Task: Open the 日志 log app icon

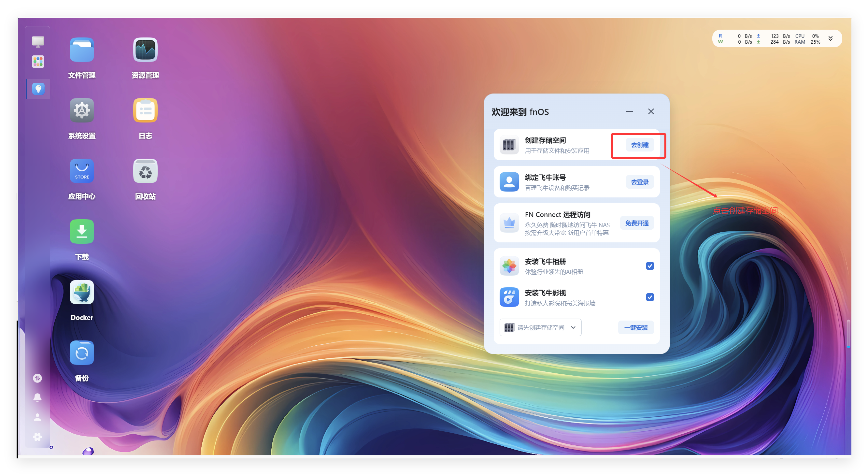Action: coord(145,110)
